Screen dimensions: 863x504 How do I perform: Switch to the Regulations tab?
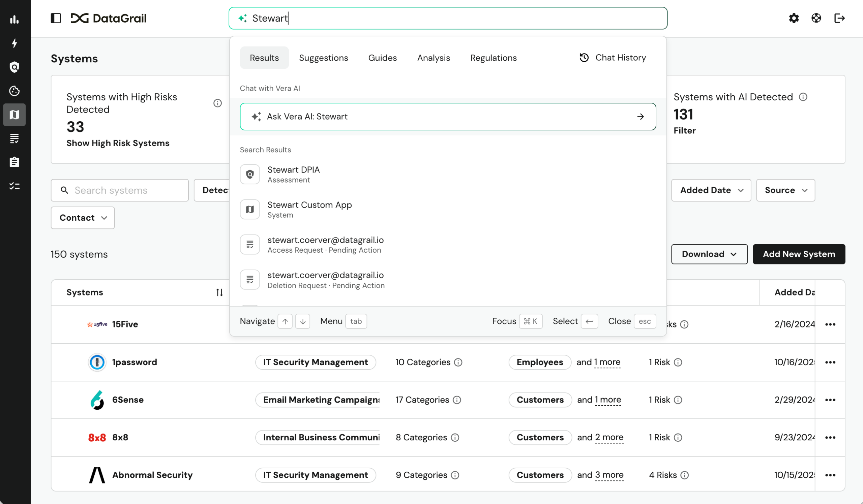click(493, 58)
